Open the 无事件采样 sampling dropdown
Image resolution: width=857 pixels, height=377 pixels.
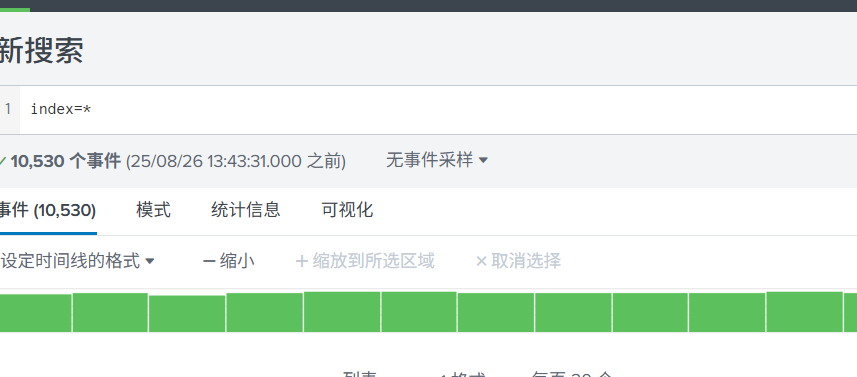tap(437, 161)
